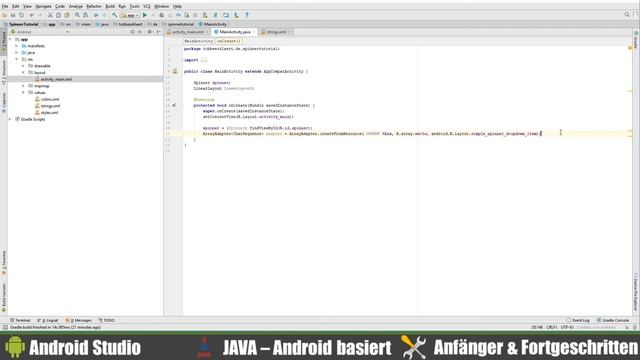
Task: Click the SpinnerTutorial breadcrumb
Action: (21, 24)
